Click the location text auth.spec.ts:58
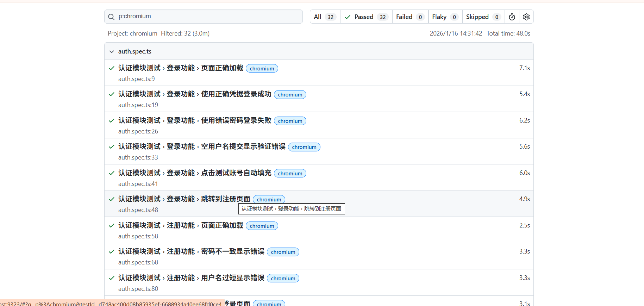The width and height of the screenshot is (644, 306). pos(138,236)
